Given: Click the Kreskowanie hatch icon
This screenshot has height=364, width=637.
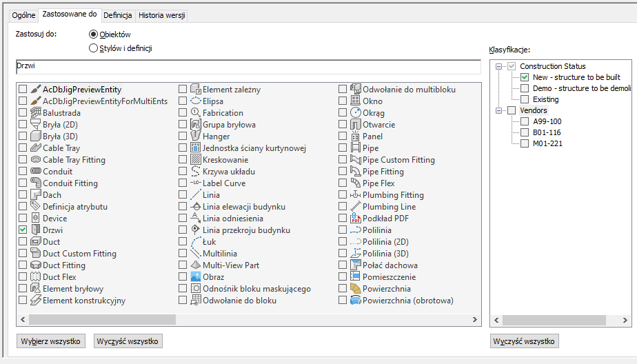Looking at the screenshot, I should click(196, 159).
